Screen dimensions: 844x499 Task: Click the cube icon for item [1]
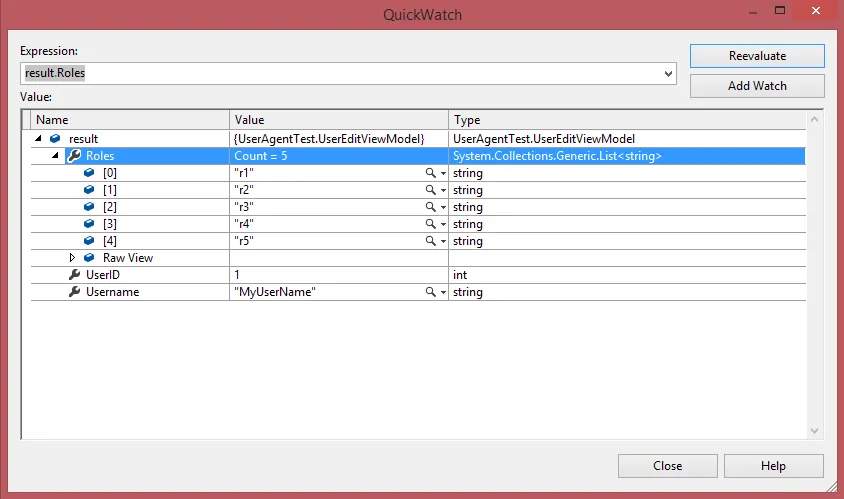89,189
